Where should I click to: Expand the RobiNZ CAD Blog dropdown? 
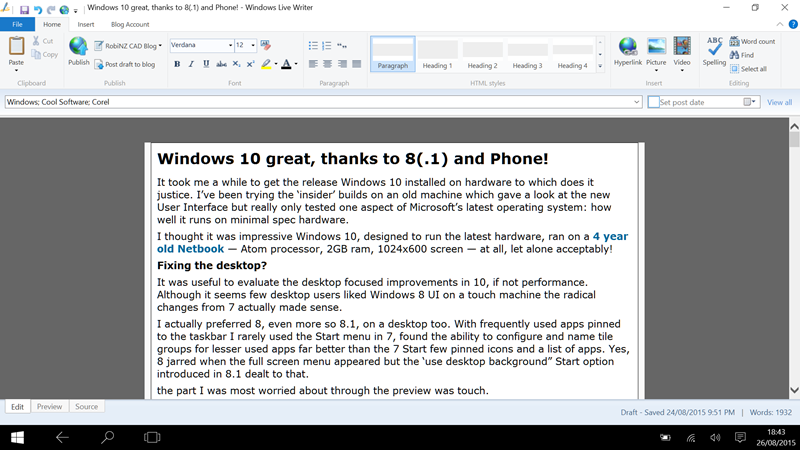point(160,45)
